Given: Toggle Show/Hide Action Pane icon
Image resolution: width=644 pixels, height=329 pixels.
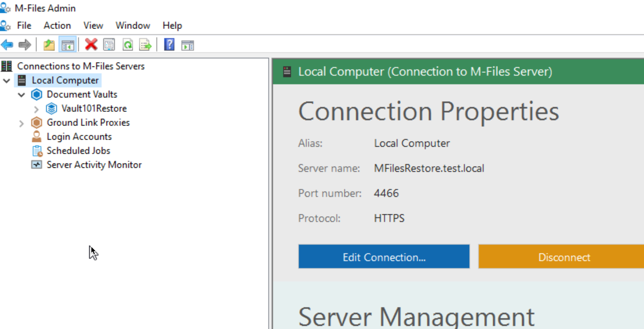Looking at the screenshot, I should coord(187,45).
